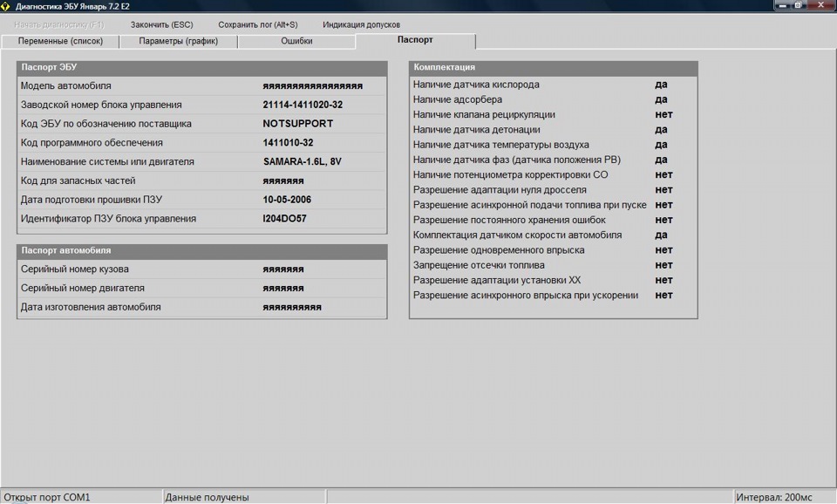
Task: Click row Разрешение одновременного впрыска
Action: [554, 250]
